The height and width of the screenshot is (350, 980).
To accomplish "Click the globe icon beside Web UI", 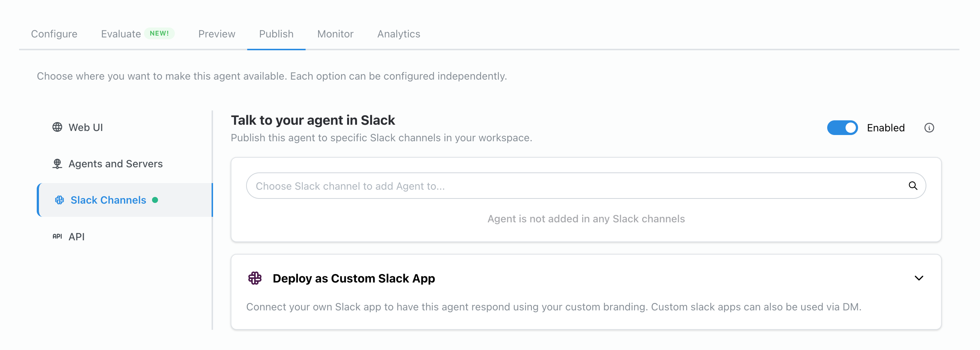I will coord(57,127).
